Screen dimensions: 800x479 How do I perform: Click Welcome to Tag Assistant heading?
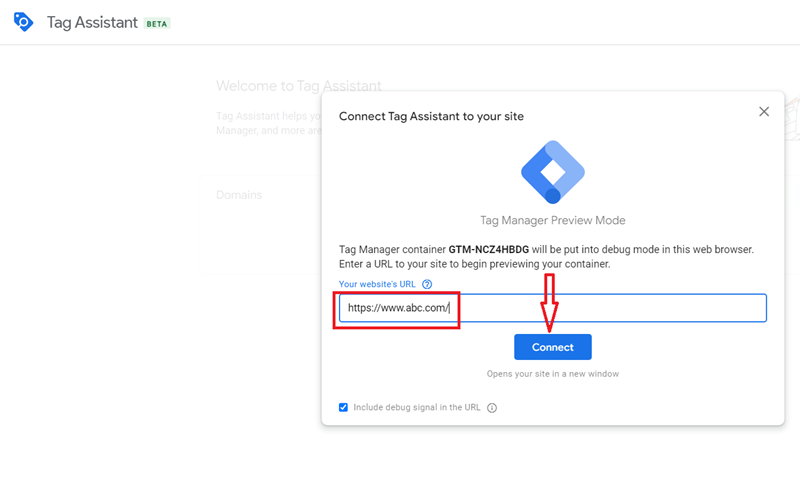pos(298,86)
